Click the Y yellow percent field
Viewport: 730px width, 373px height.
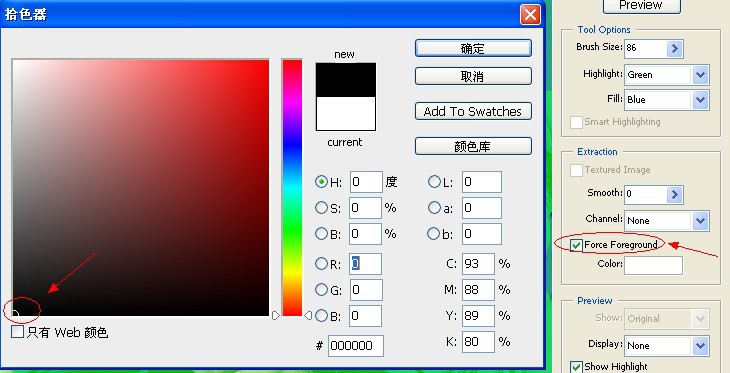[478, 316]
